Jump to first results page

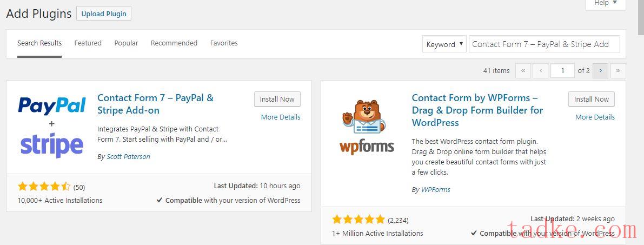click(523, 71)
